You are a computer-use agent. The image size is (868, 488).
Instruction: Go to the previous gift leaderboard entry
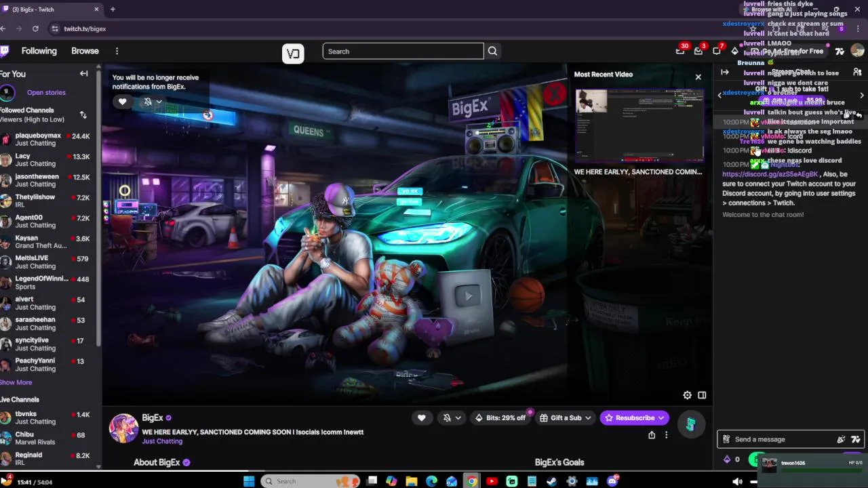coord(719,96)
